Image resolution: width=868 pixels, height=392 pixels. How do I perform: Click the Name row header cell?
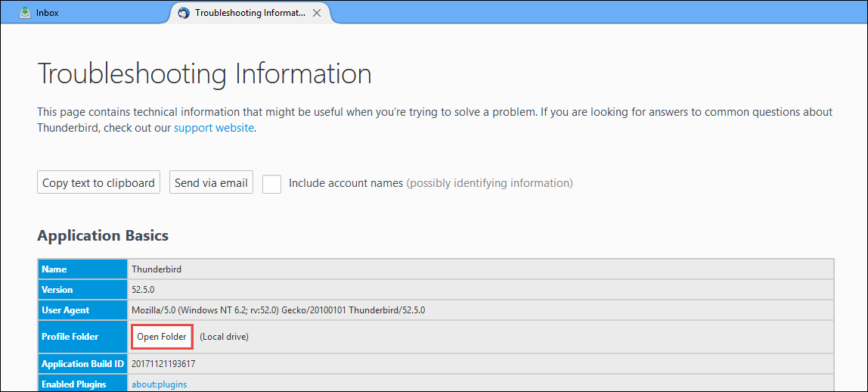pos(82,269)
